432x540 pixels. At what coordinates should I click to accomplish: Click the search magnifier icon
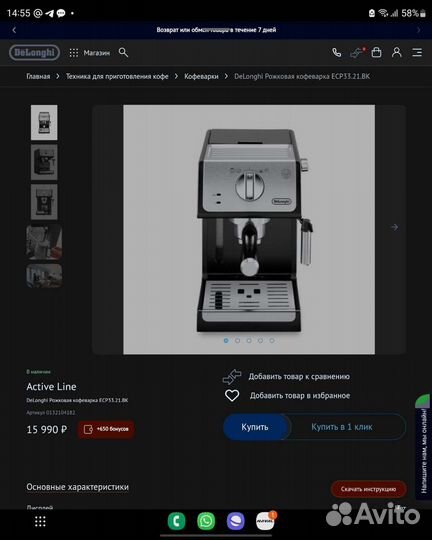123,52
